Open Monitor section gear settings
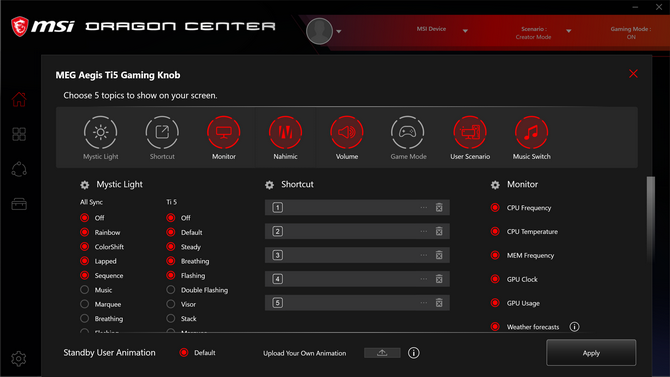 (x=495, y=185)
